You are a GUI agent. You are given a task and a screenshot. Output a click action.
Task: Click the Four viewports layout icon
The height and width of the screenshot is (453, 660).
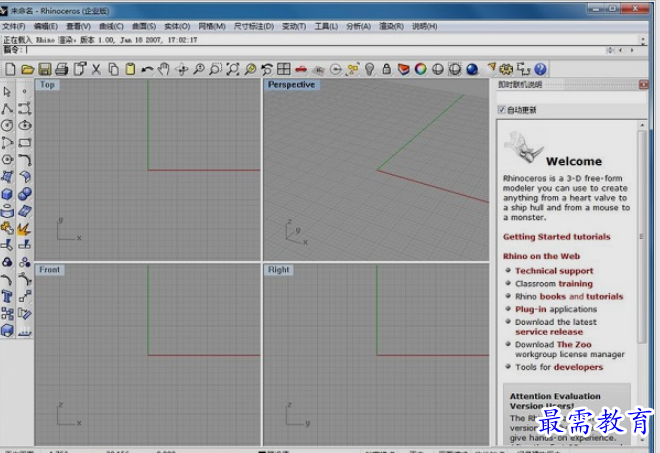pos(284,69)
